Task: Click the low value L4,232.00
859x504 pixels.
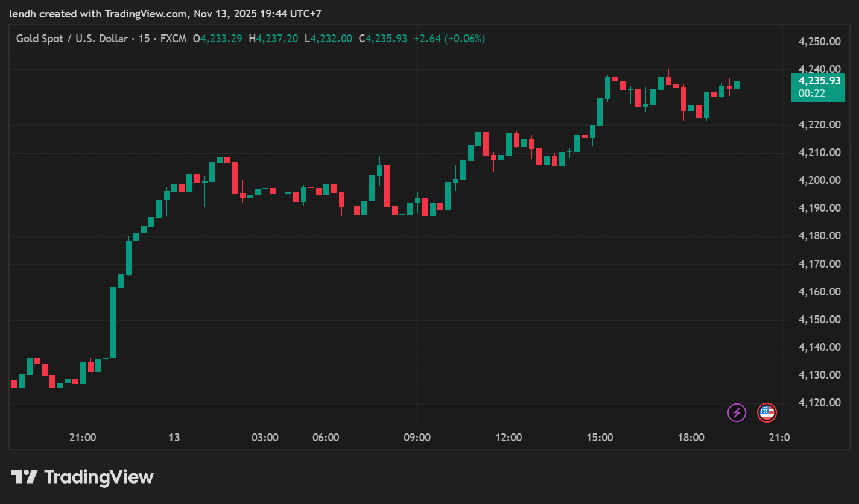Action: coord(328,39)
